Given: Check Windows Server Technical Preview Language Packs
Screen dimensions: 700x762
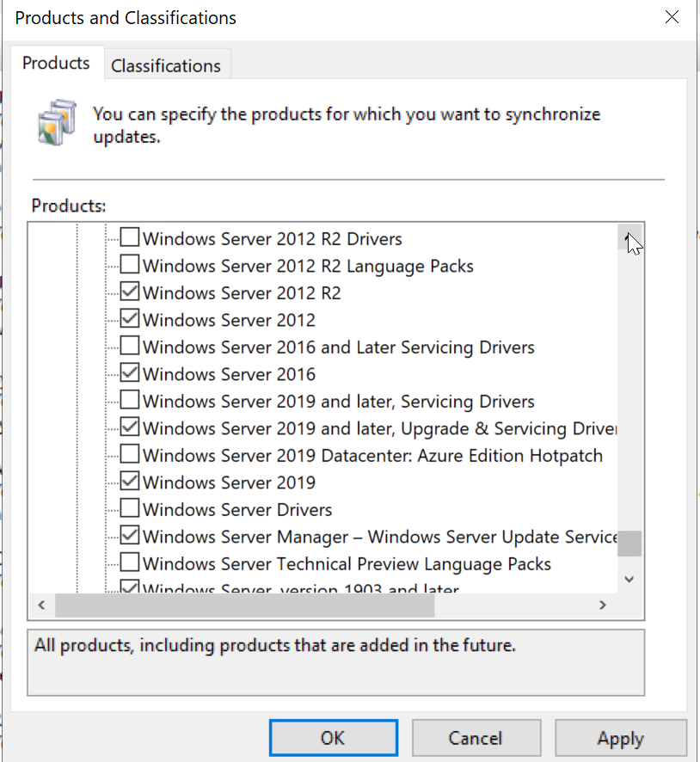Looking at the screenshot, I should coord(130,562).
